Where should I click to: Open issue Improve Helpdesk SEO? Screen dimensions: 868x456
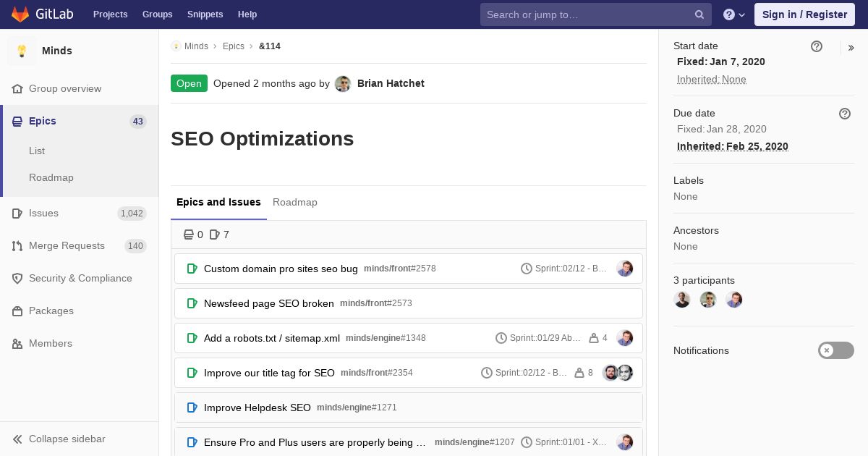click(258, 408)
